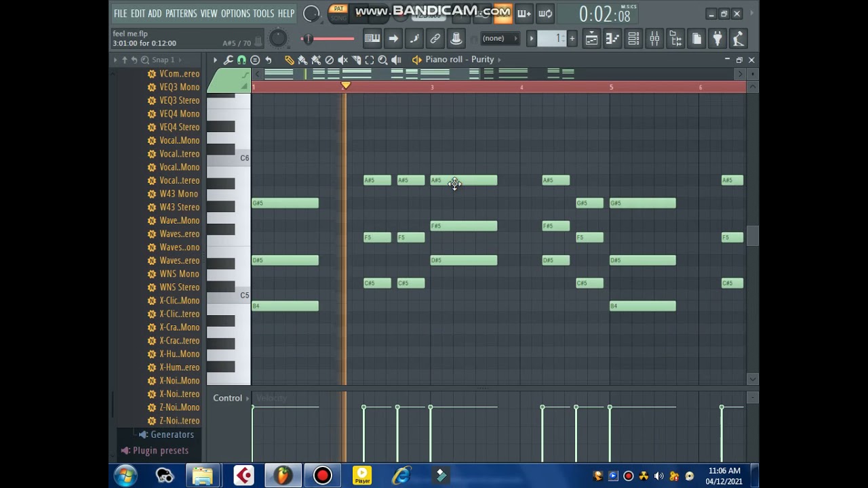Open the Channel rack step sequencer icon

click(633, 39)
